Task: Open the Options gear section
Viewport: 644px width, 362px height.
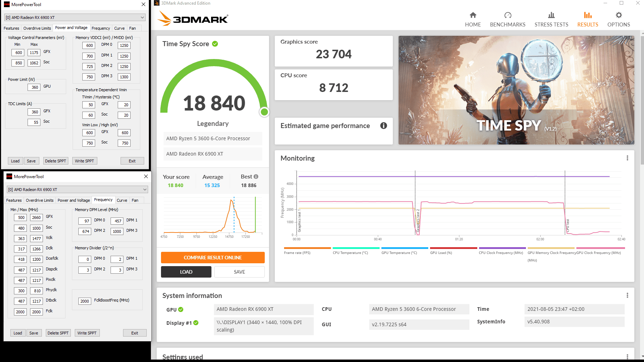Action: pos(619,19)
